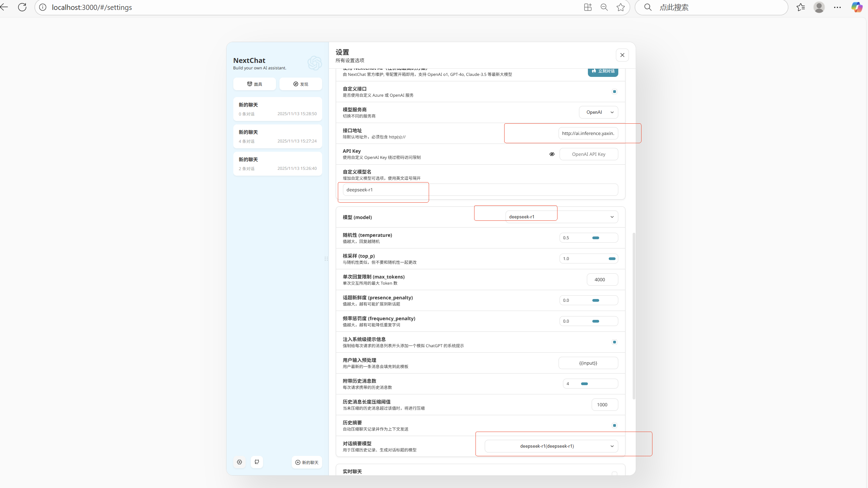Open the GitHub repository icon
868x488 pixels.
tap(257, 462)
